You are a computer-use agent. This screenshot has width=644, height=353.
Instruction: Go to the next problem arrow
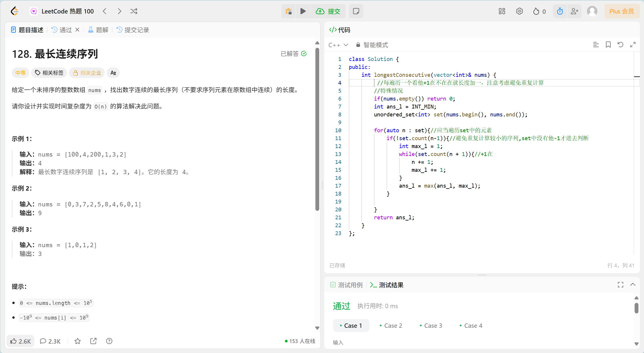click(x=119, y=11)
